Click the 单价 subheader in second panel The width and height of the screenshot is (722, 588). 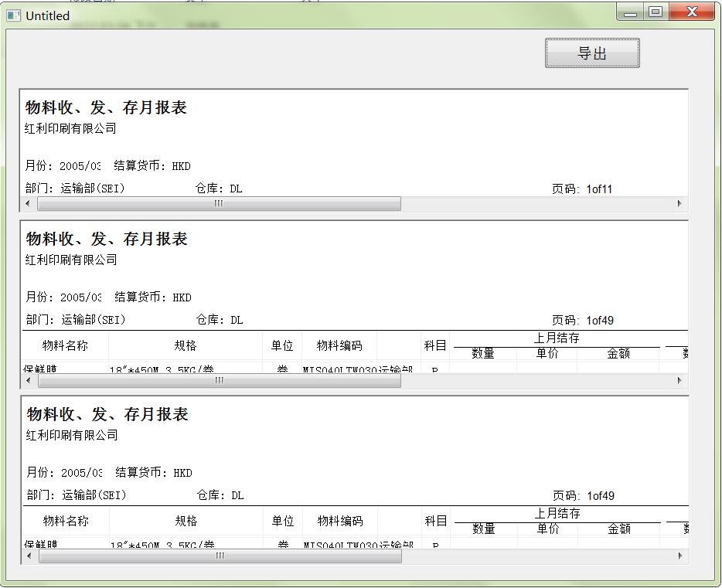[x=547, y=353]
